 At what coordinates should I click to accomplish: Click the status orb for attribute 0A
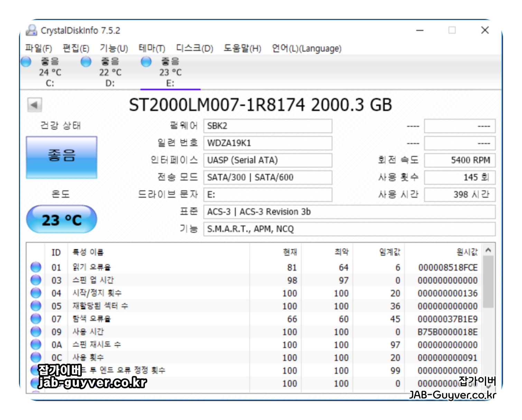tap(36, 344)
